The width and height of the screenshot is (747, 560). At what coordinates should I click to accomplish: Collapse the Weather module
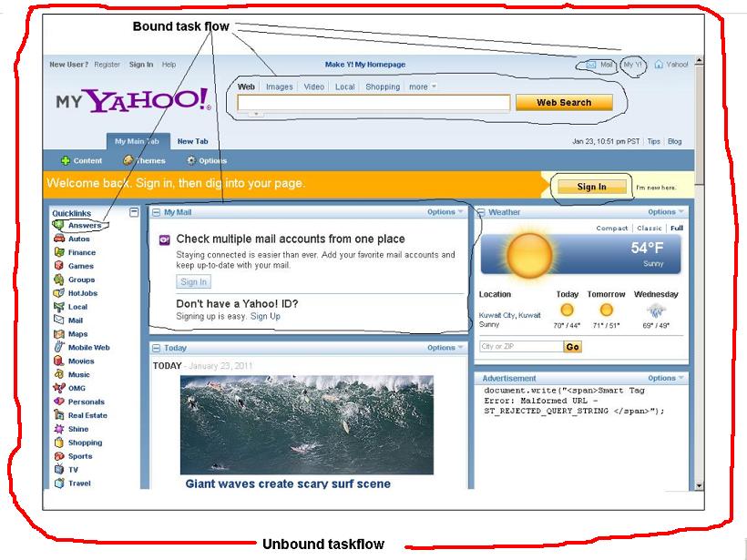click(x=481, y=212)
